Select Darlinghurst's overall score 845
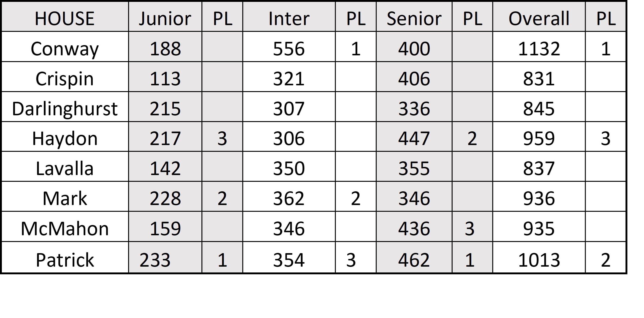644x318 pixels. pos(539,109)
